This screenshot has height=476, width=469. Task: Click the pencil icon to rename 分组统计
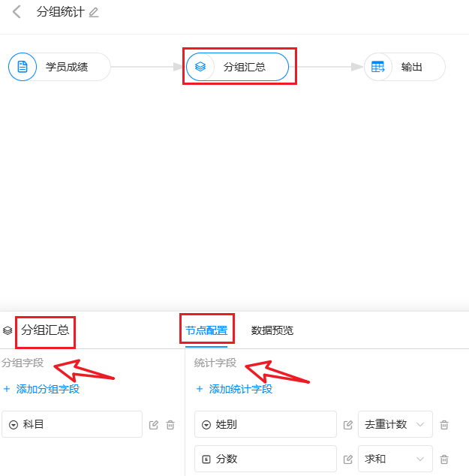point(94,13)
